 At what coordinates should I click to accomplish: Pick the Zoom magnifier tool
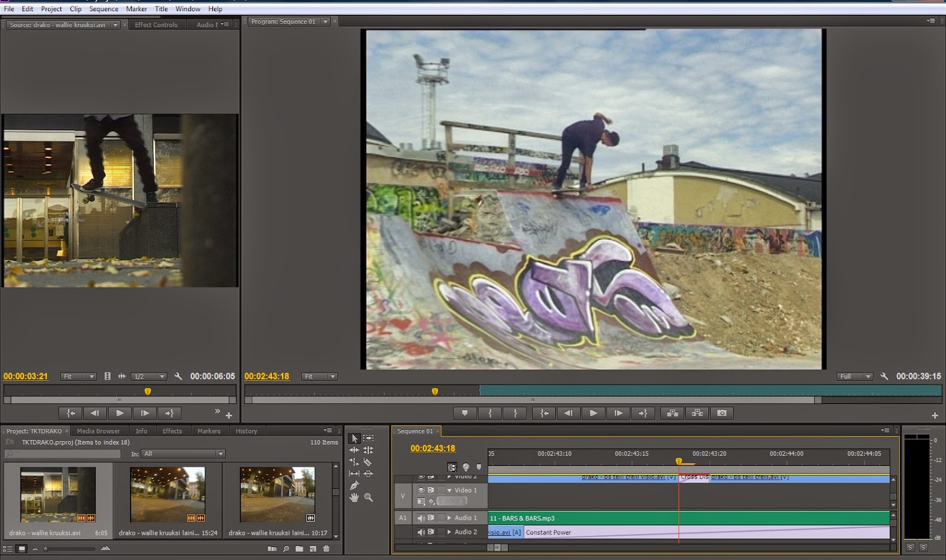(x=368, y=497)
